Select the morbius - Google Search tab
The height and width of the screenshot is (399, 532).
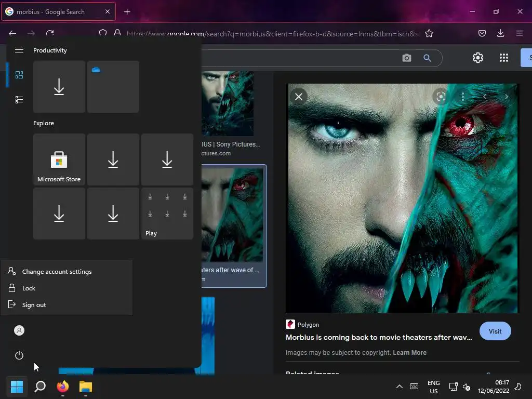[58, 11]
